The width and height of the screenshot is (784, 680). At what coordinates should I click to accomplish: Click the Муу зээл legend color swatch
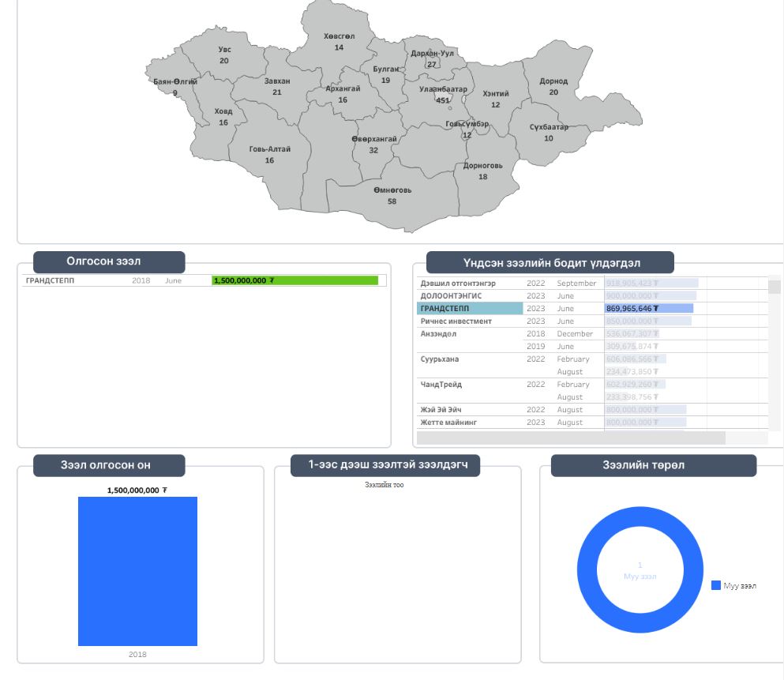716,586
